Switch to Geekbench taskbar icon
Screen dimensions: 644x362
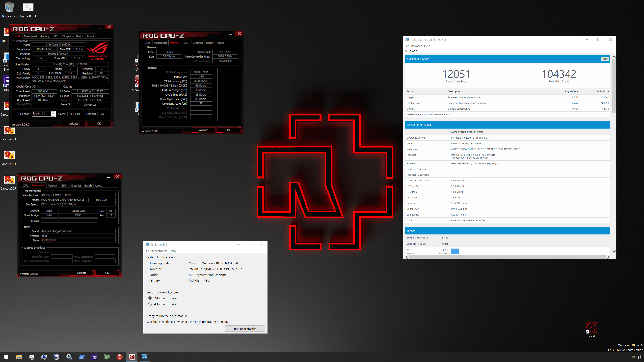145,357
